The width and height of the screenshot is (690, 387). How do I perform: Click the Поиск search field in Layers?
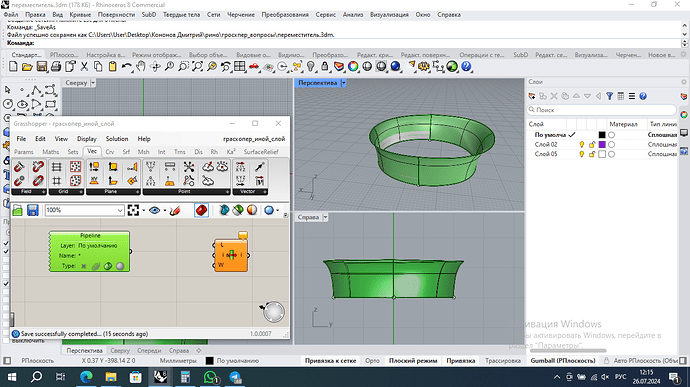[602, 110]
